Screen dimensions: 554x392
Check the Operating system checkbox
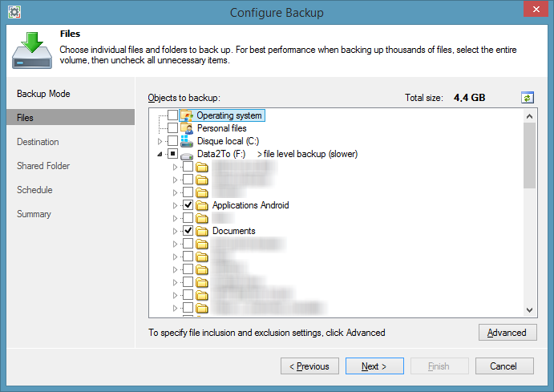pos(172,115)
